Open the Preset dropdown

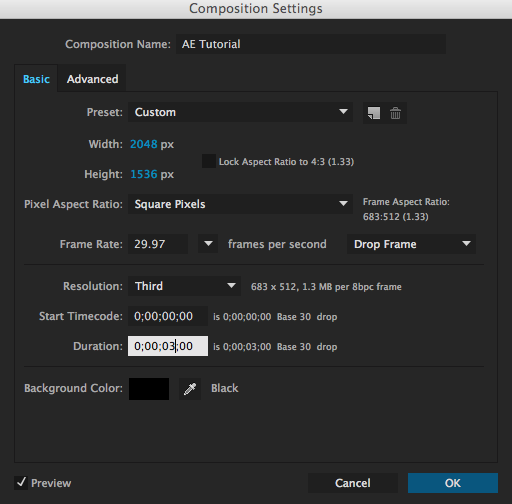(x=240, y=112)
